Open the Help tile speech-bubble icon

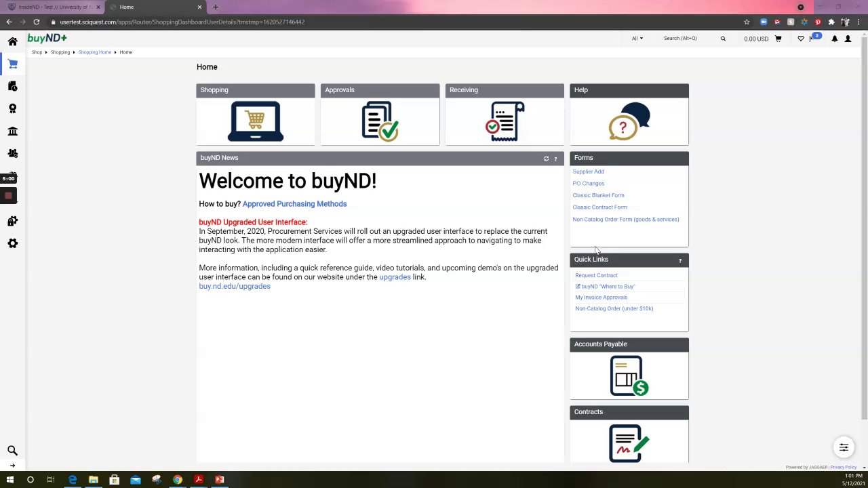[629, 121]
